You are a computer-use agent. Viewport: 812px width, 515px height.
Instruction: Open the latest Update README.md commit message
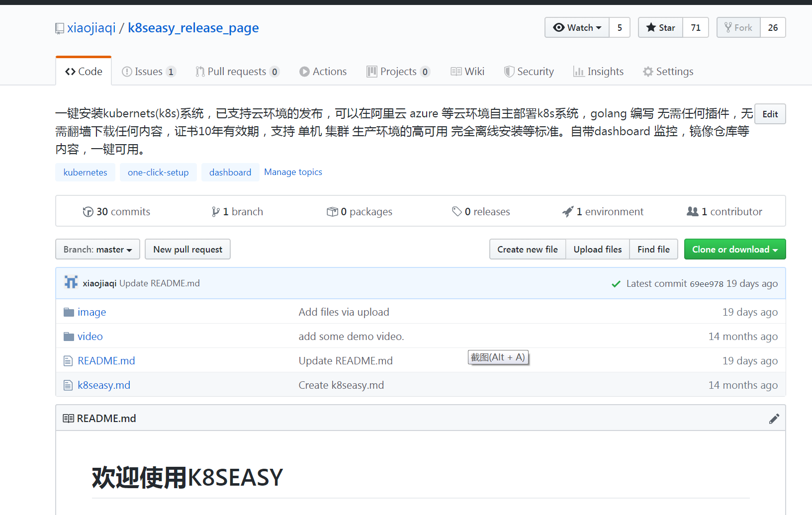pyautogui.click(x=160, y=283)
